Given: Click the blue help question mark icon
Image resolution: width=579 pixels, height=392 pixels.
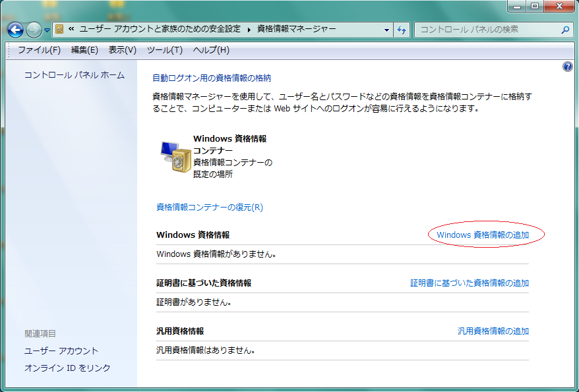Looking at the screenshot, I should 567,67.
